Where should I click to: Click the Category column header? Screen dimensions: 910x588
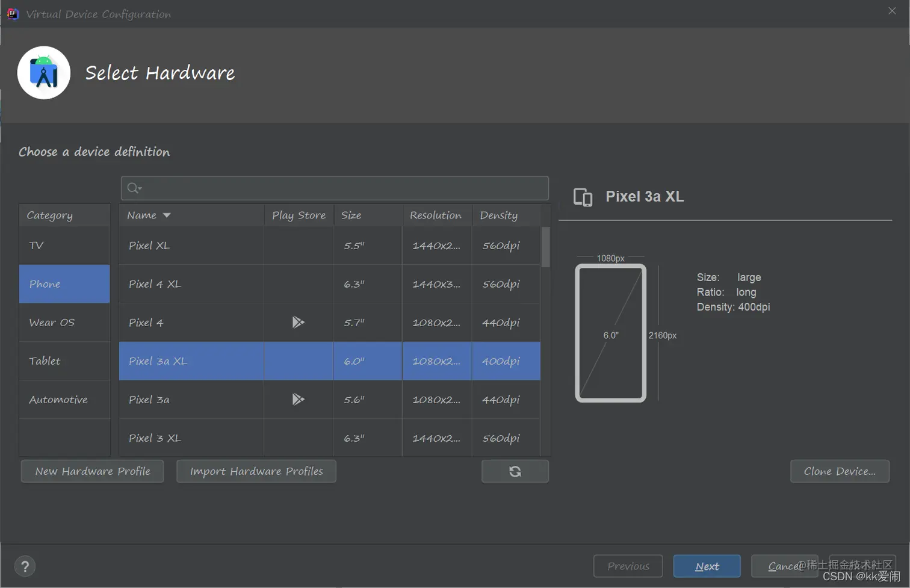click(x=64, y=215)
